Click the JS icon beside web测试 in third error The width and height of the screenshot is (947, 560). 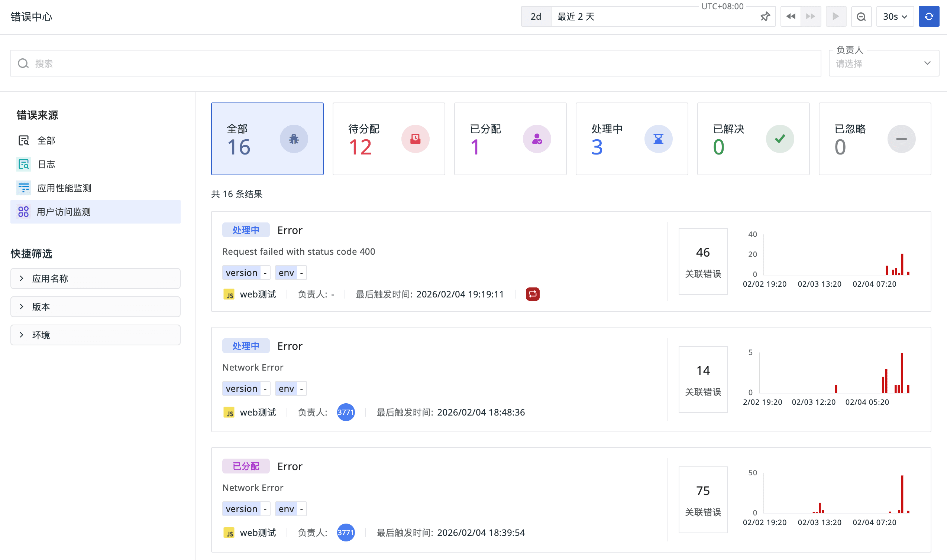[x=229, y=533]
